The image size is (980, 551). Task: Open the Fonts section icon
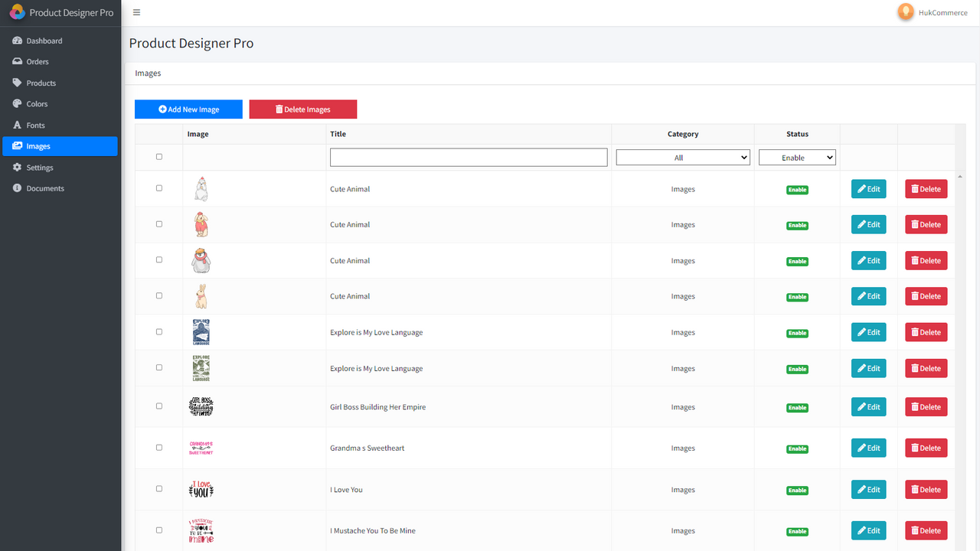point(17,125)
